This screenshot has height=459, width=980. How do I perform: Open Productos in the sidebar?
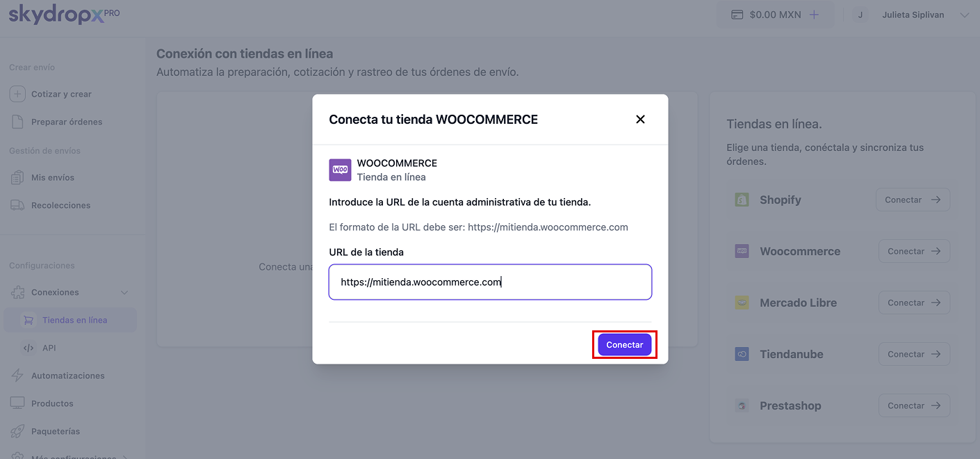point(52,403)
